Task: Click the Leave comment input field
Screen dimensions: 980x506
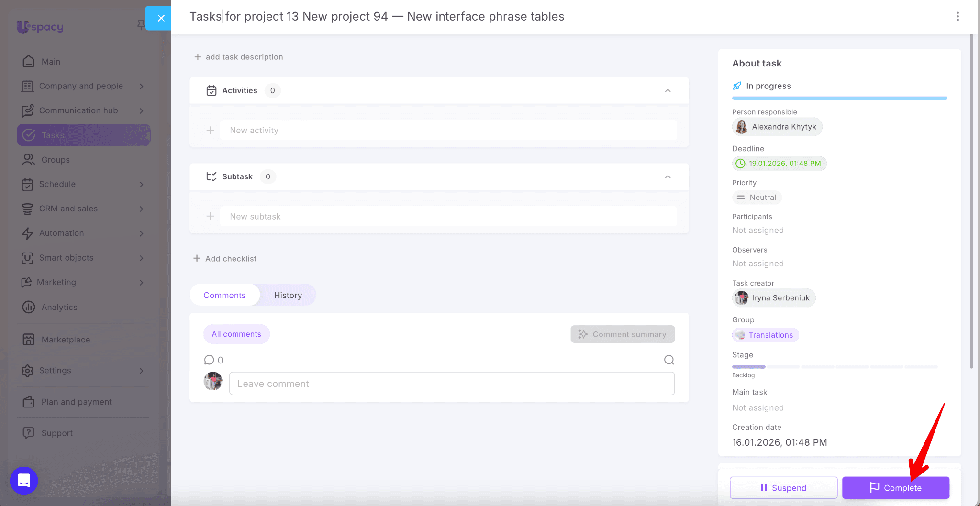Action: 452,384
